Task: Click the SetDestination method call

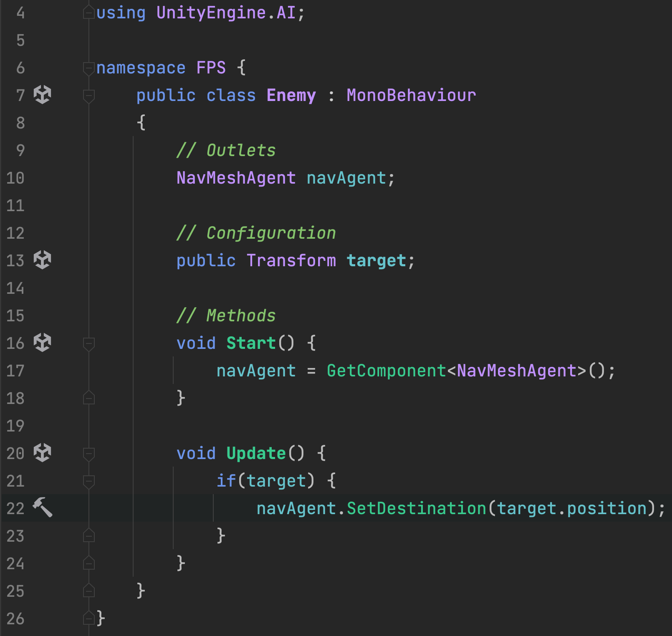Action: (416, 509)
